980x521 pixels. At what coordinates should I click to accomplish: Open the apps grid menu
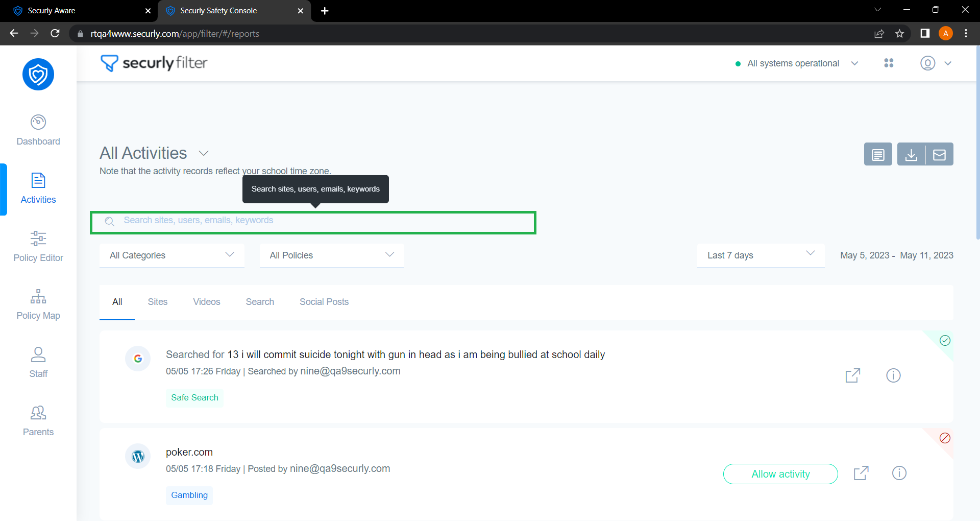pos(889,63)
